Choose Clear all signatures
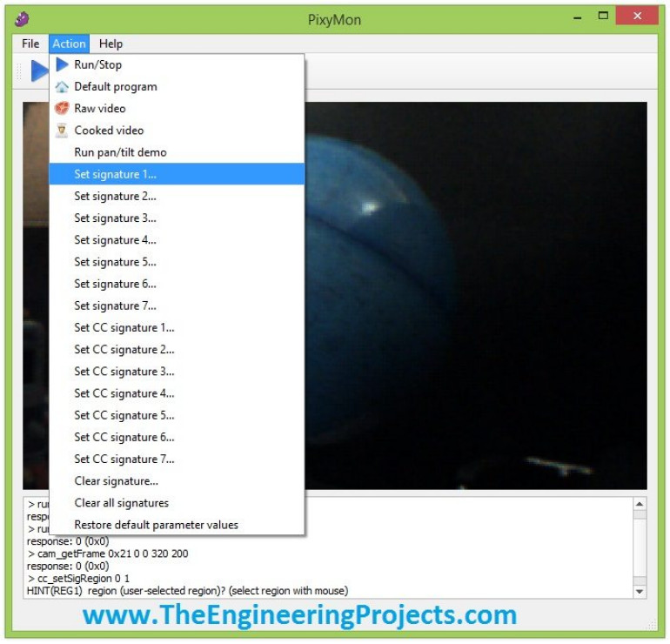The height and width of the screenshot is (644, 670). [121, 503]
